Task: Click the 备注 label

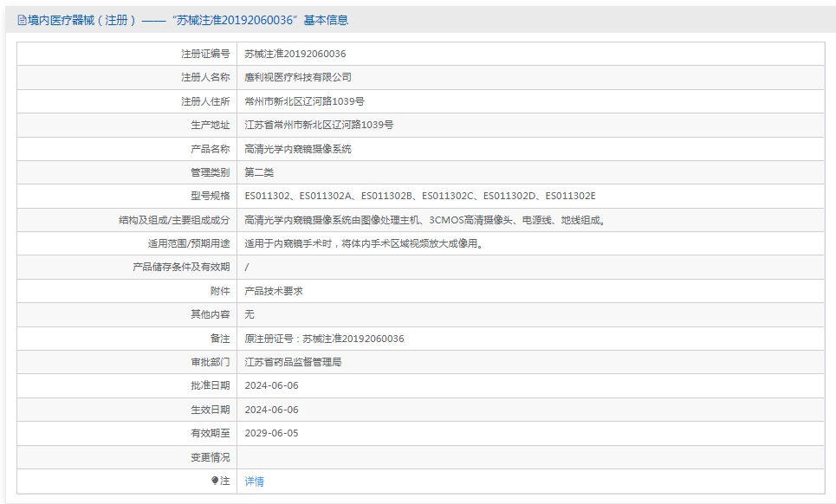Action: coord(220,339)
